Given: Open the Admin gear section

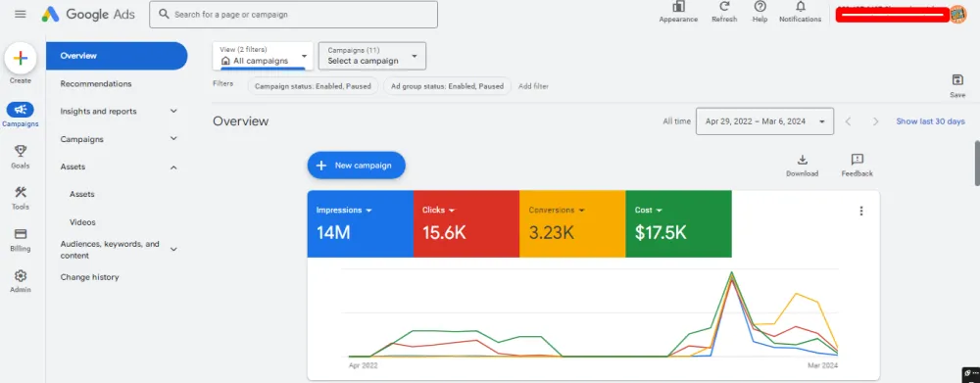Looking at the screenshot, I should coord(20,281).
